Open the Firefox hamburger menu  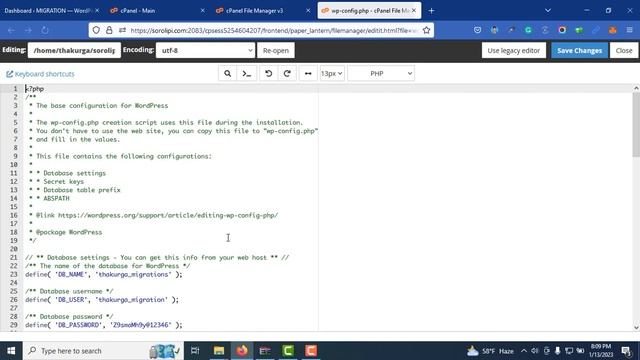[x=629, y=30]
